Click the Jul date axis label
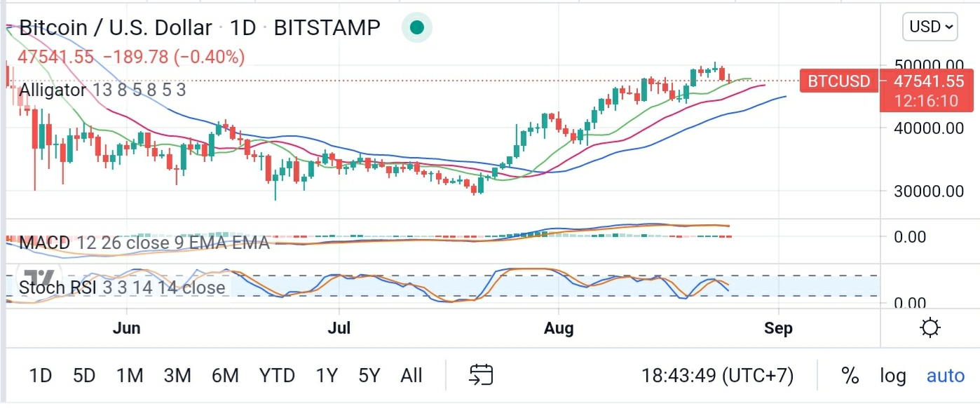This screenshot has width=980, height=408. click(x=339, y=327)
